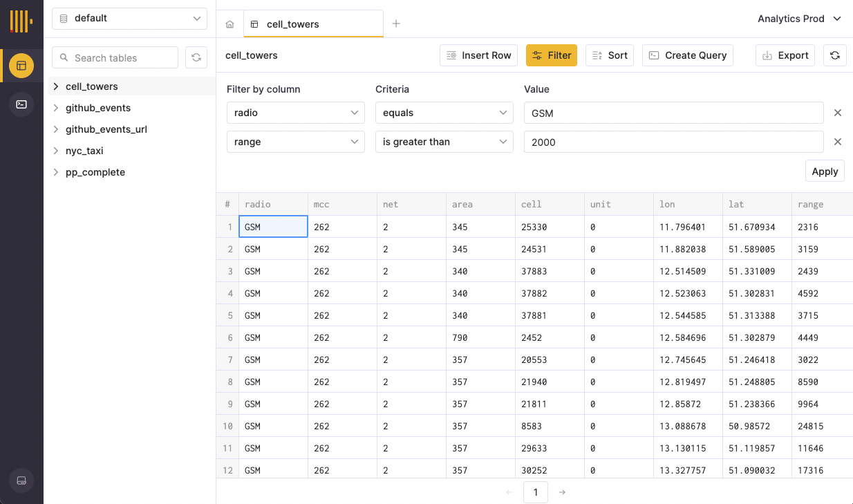Screen dimensions: 853x504
Task: Click the Apply filter button
Action: (824, 171)
